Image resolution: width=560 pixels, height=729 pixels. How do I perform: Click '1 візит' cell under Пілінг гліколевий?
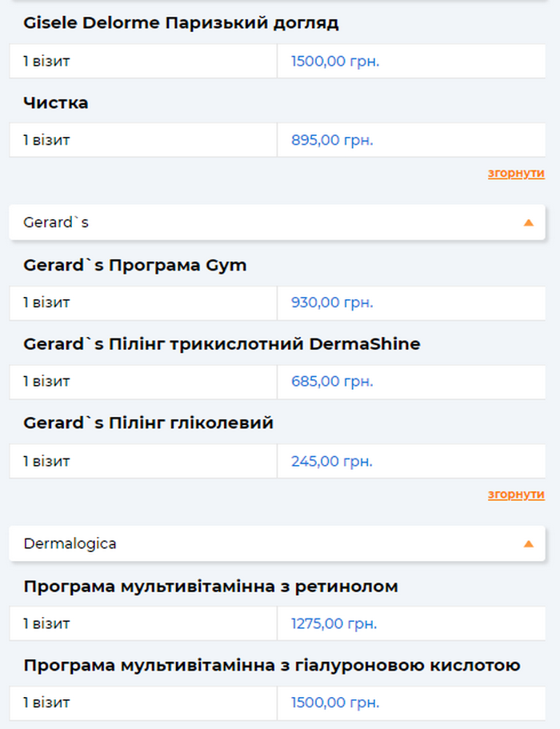point(46,462)
